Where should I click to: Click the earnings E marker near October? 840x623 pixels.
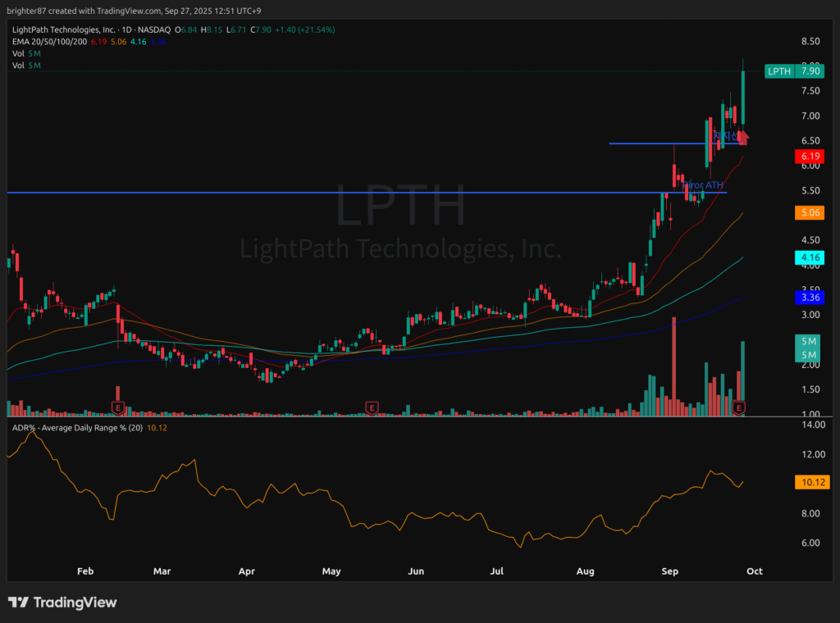[x=739, y=408]
